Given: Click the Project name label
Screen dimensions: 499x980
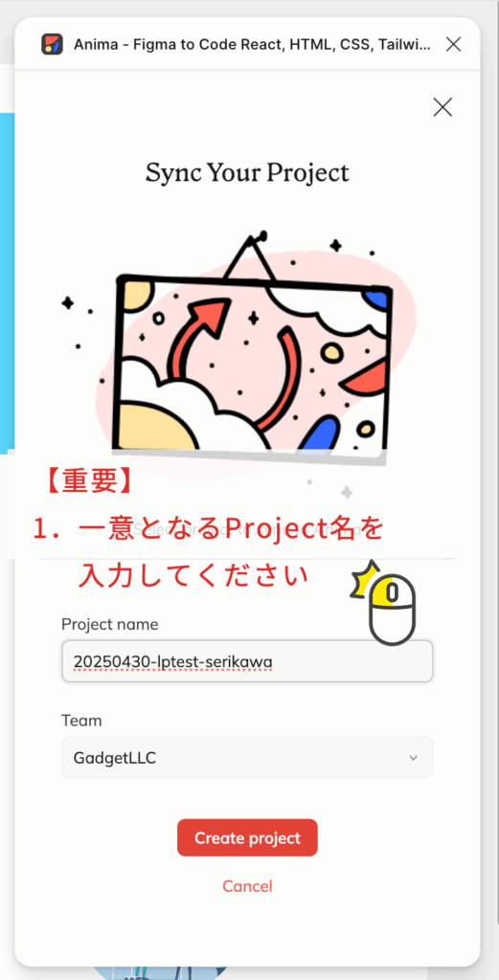Looking at the screenshot, I should 110,624.
